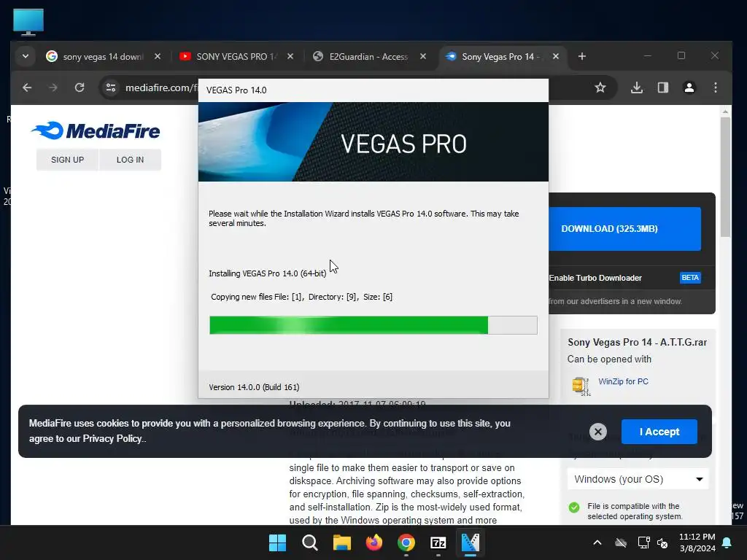Viewport: 747px width, 560px height.
Task: Close the Sony Vegas Pro 14 MediaFire tab
Action: (x=555, y=57)
